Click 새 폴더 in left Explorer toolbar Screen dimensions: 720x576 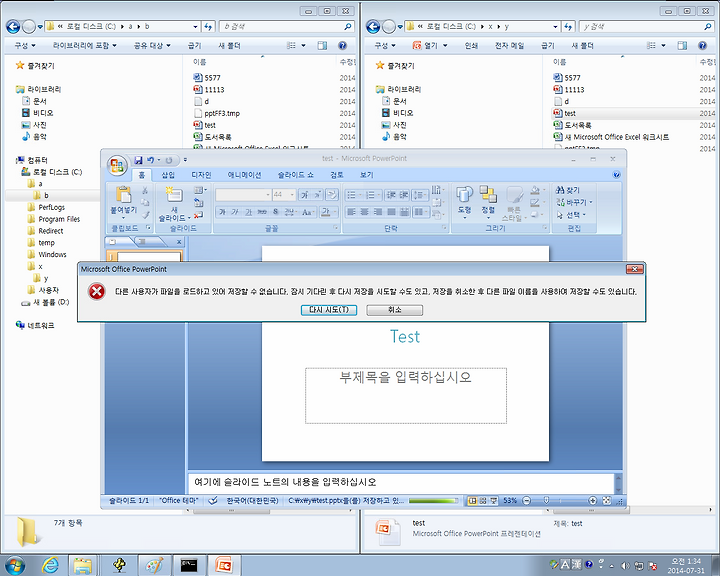pyautogui.click(x=229, y=45)
